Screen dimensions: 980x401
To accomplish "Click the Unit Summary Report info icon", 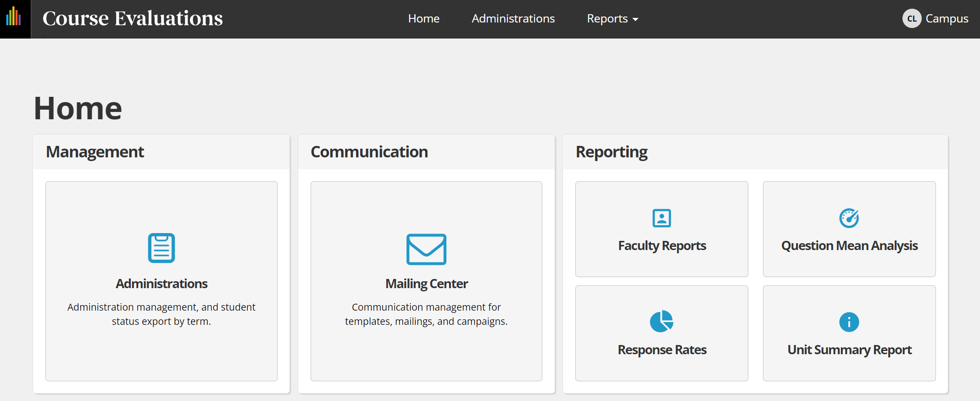I will pyautogui.click(x=849, y=322).
